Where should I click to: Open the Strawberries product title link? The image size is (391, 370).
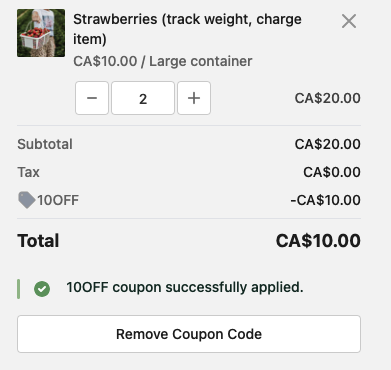pyautogui.click(x=187, y=29)
